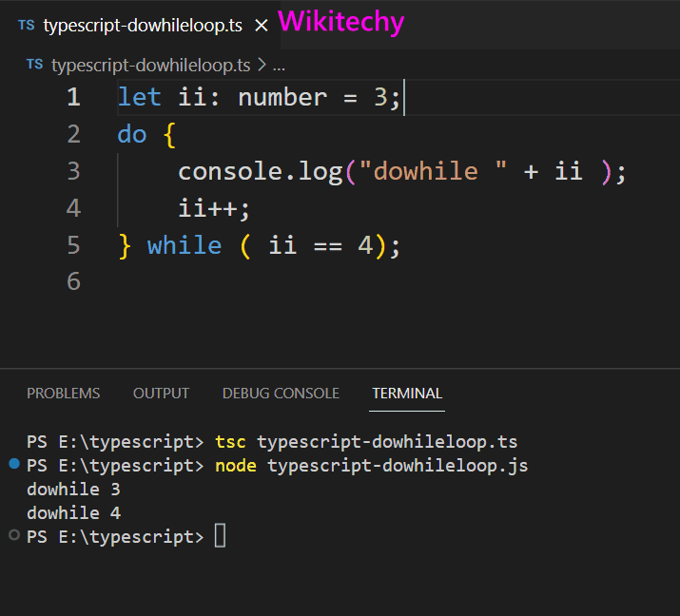Click line number 6 in the gutter
Screen dimensions: 680x616
[x=73, y=281]
